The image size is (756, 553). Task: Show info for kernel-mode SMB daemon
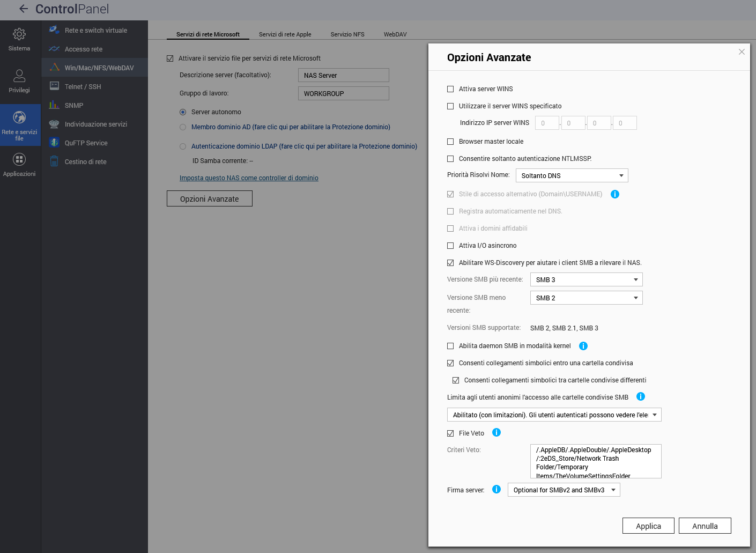(583, 346)
